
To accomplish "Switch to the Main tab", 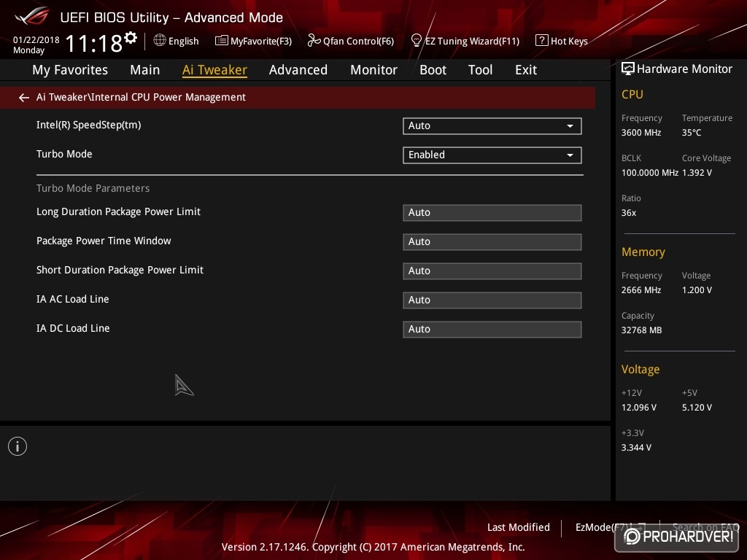I will (145, 70).
